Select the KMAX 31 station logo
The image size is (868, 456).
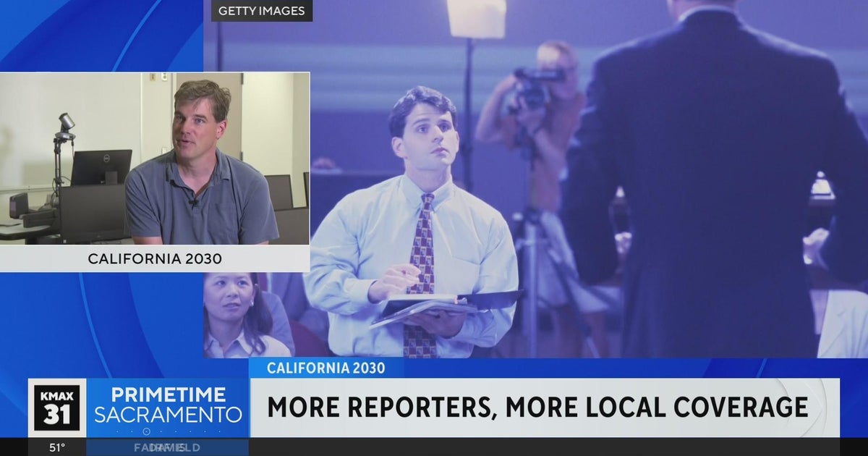(x=58, y=408)
